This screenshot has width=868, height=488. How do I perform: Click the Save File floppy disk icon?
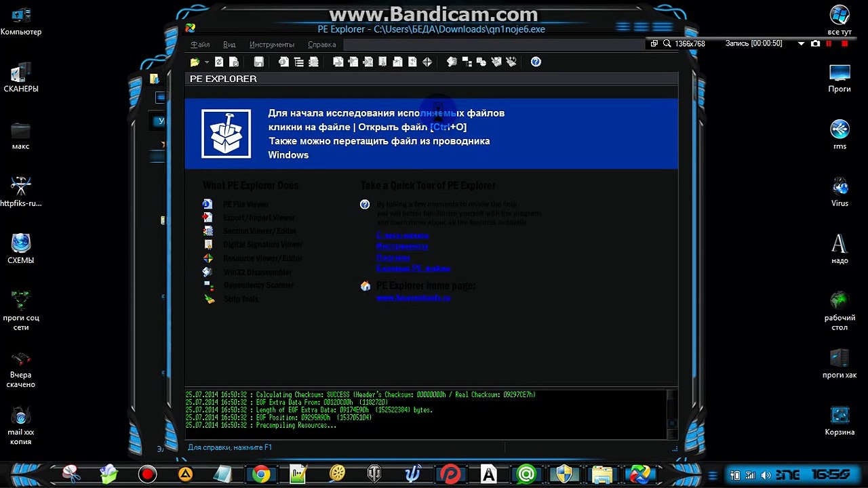258,62
